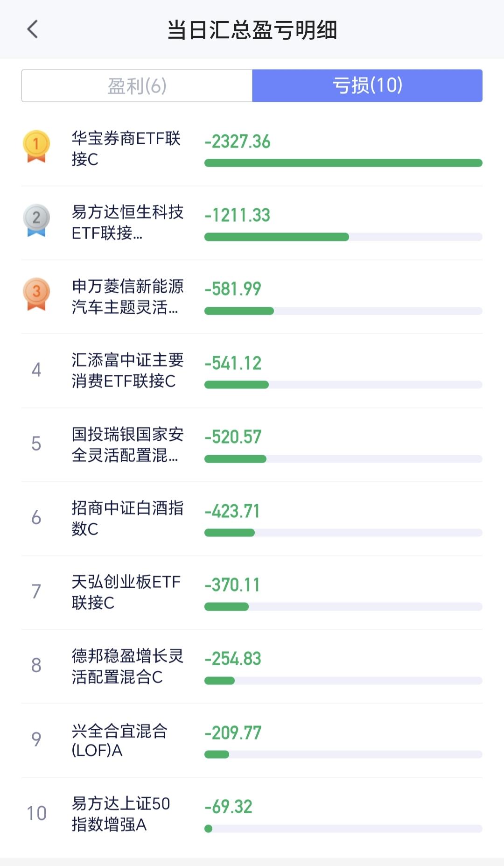Tap the bronze rank 3 medal icon
The image size is (504, 866).
tap(36, 294)
